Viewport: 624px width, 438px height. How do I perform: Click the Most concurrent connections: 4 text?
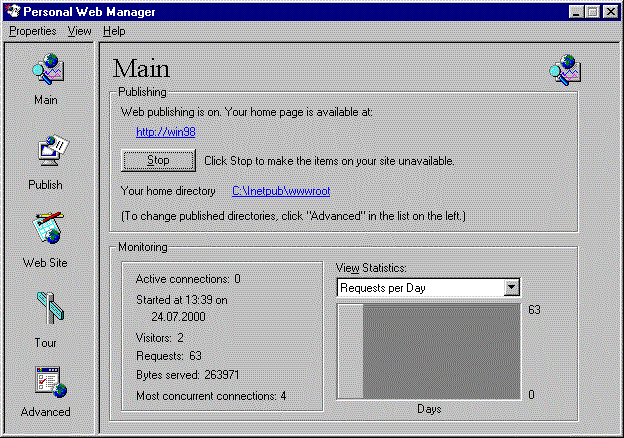(x=211, y=396)
